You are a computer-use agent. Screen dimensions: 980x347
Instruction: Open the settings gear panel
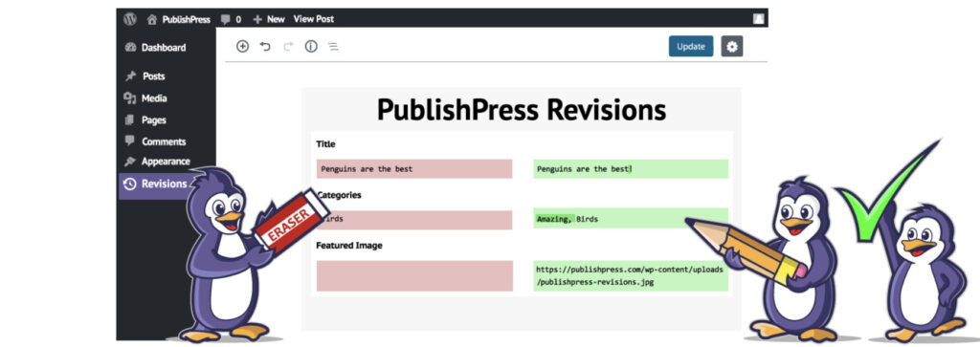tap(732, 46)
